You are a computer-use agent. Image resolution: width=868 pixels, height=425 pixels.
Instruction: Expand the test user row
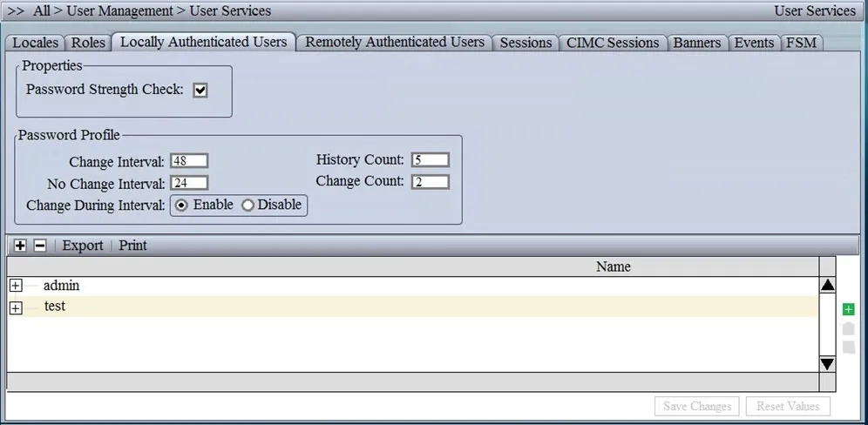click(16, 309)
